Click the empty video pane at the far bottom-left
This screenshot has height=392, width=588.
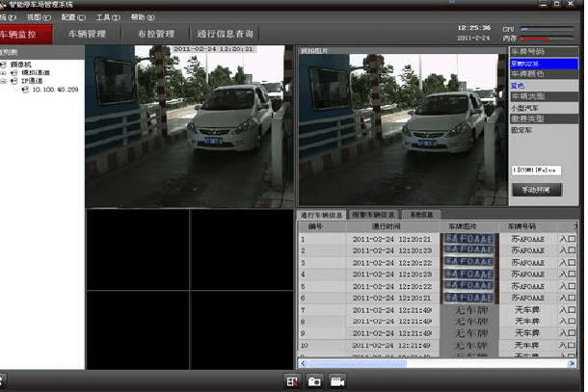click(138, 330)
